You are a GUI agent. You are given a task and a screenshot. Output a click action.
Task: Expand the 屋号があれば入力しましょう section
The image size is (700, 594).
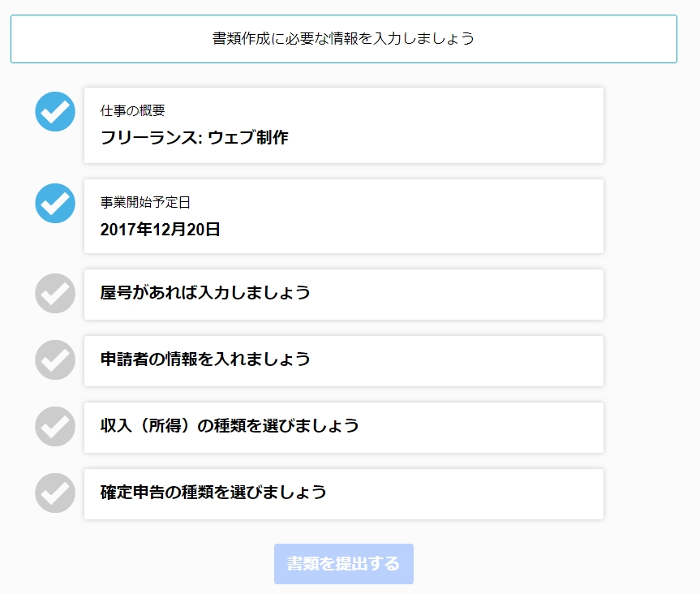(x=344, y=295)
